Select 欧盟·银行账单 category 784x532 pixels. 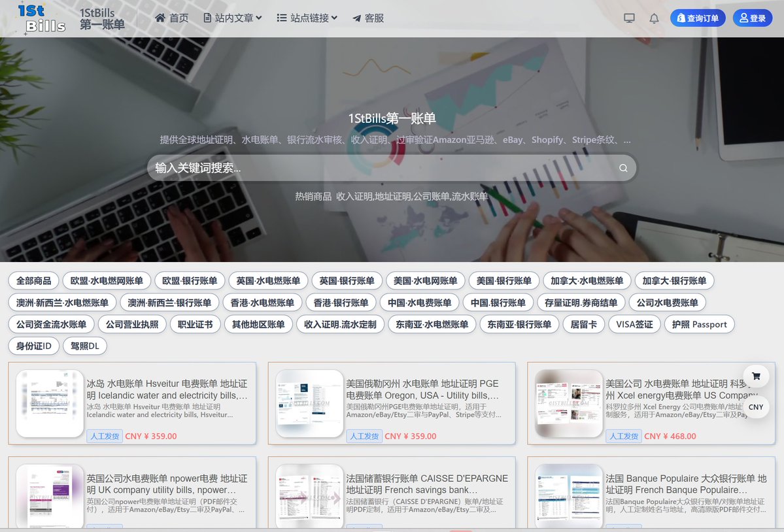point(190,281)
